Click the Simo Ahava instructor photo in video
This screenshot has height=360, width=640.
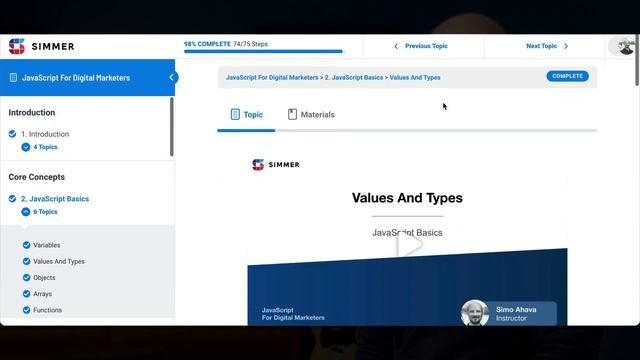point(475,313)
